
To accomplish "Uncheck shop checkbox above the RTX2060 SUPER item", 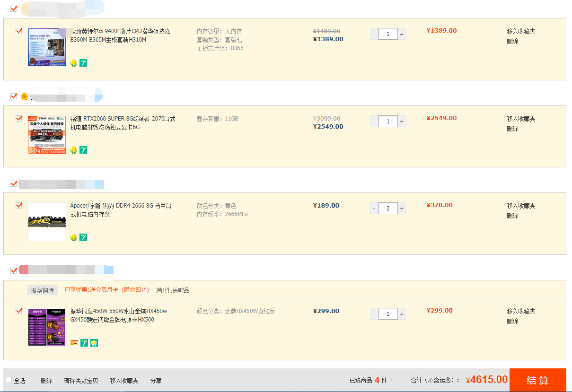I will tap(13, 96).
